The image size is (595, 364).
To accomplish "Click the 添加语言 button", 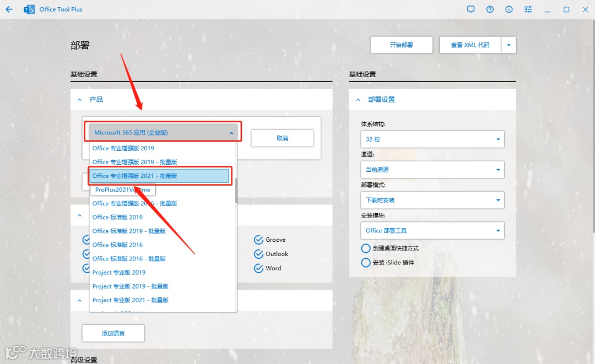I will [113, 333].
